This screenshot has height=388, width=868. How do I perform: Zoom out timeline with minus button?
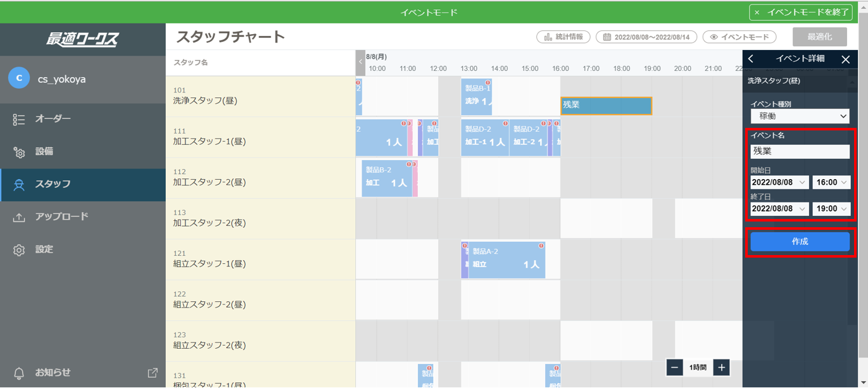tap(675, 368)
